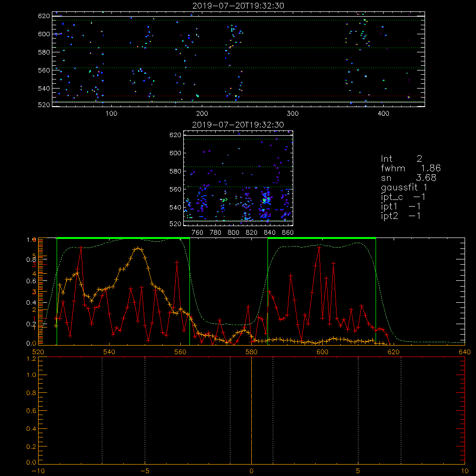The width and height of the screenshot is (476, 476).
Task: Click x-axis label 800 of middle plot
Action: pyautogui.click(x=234, y=233)
